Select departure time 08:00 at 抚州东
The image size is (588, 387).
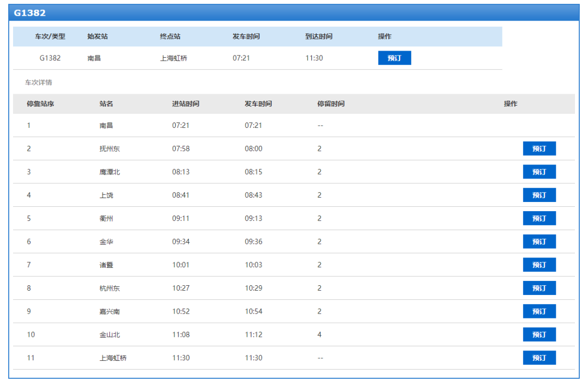coord(254,149)
